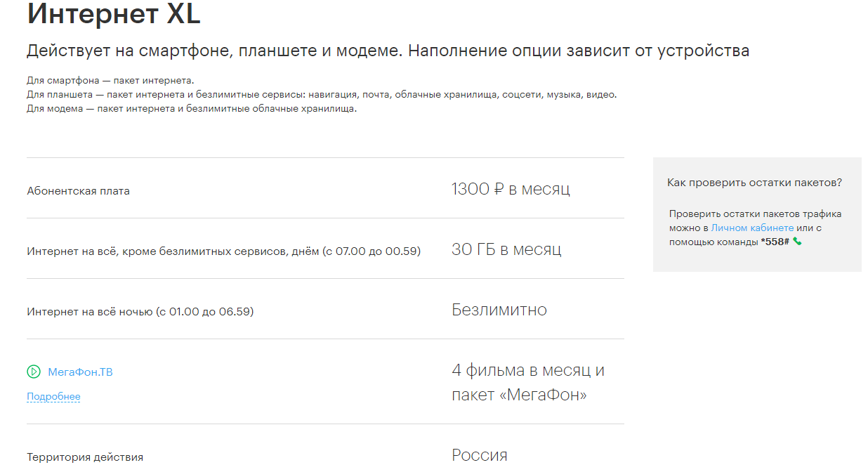This screenshot has width=868, height=472.
Task: Open the МегаФон.ТВ link
Action: pyautogui.click(x=80, y=372)
